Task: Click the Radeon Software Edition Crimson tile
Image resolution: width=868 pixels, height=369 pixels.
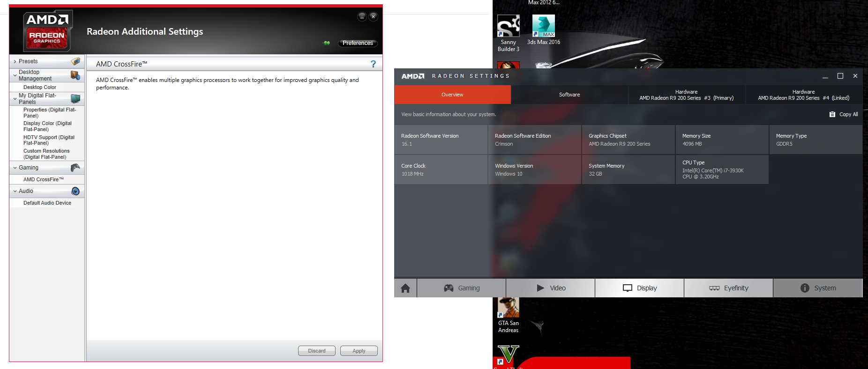Action: tap(534, 140)
